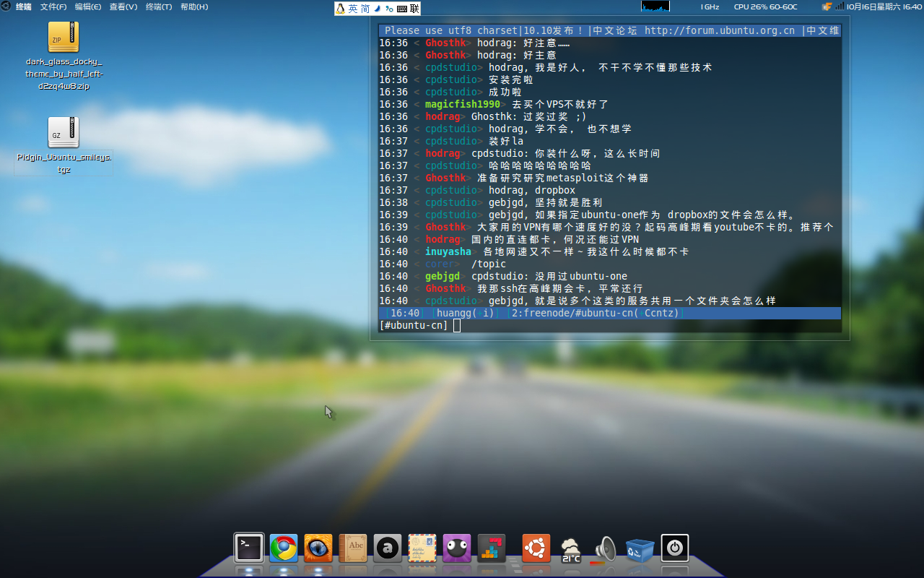Click the black circle 'a' dock icon

388,548
